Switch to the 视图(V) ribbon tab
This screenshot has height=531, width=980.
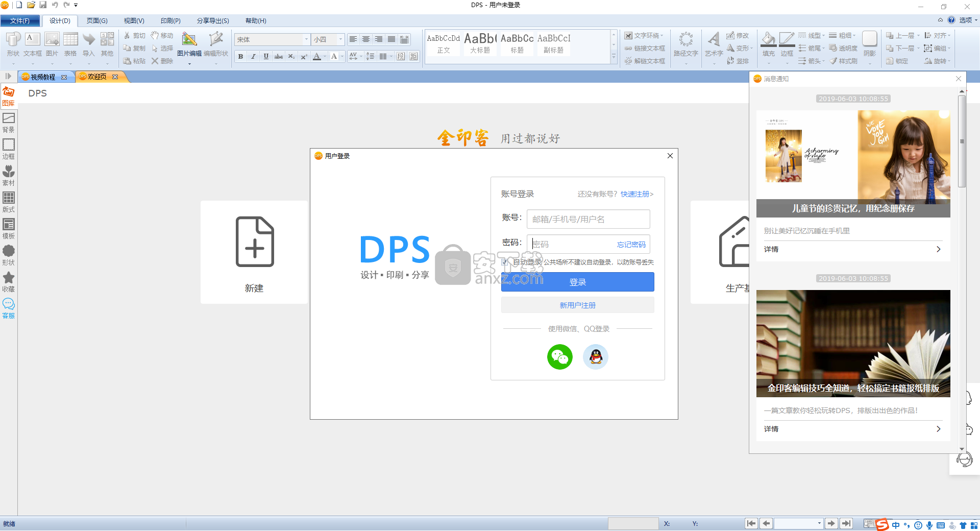pos(134,21)
